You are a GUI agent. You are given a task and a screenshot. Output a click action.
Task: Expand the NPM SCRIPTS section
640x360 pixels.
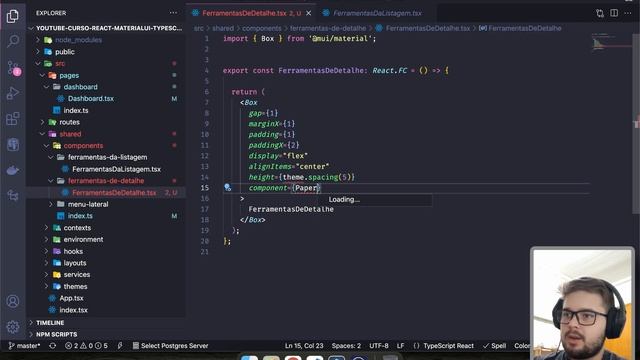tap(56, 334)
